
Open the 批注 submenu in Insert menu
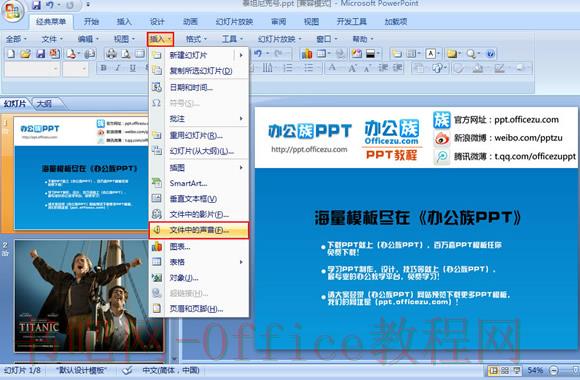pos(199,119)
